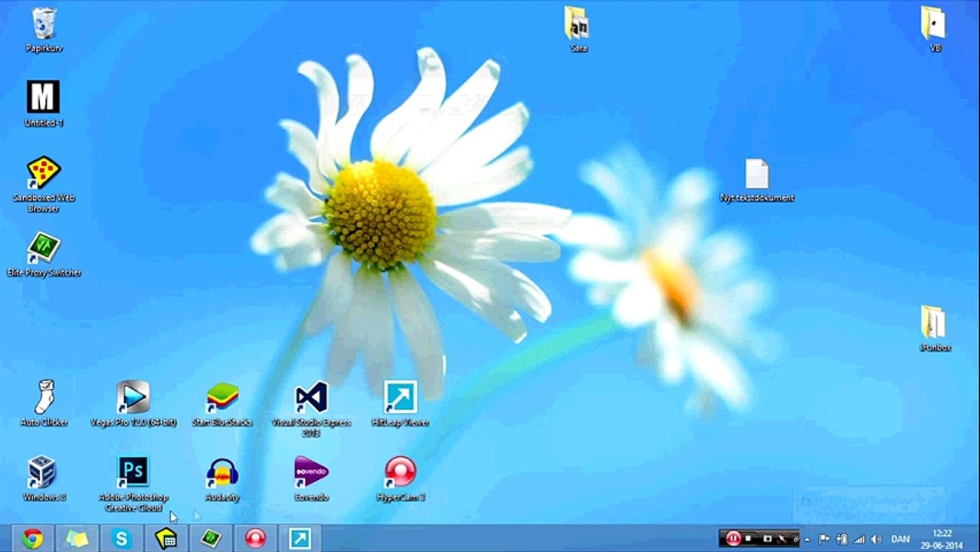
Task: Select Adobe Photoshop Creative Cloud shortcut
Action: pyautogui.click(x=133, y=484)
